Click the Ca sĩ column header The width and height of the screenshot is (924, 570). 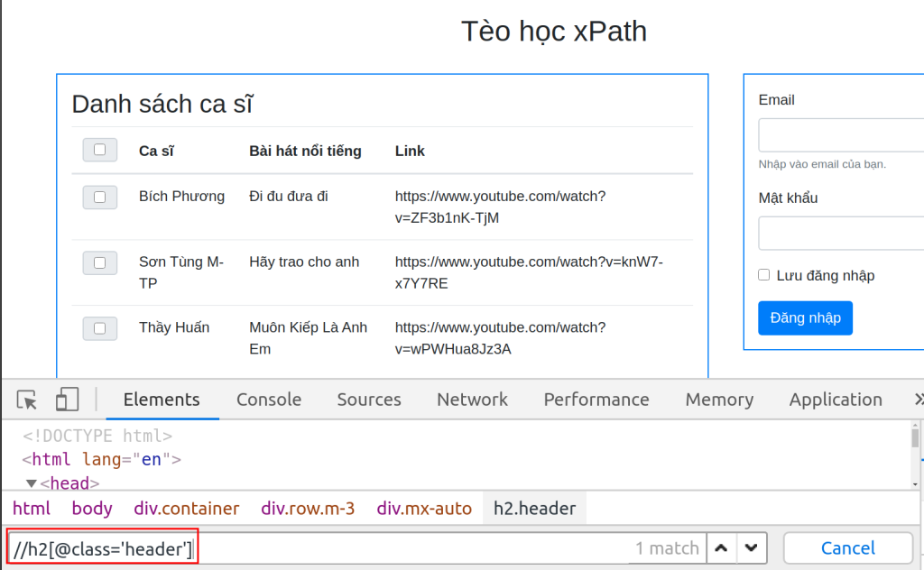(156, 152)
